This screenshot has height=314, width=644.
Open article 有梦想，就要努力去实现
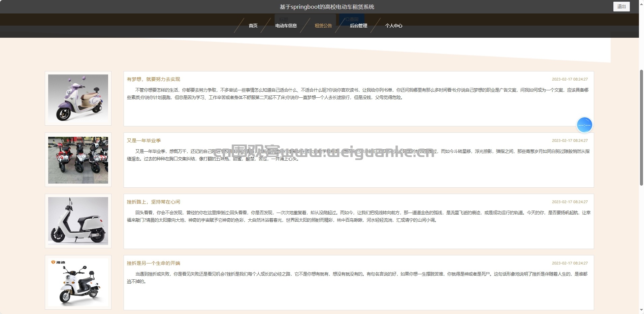tap(154, 79)
